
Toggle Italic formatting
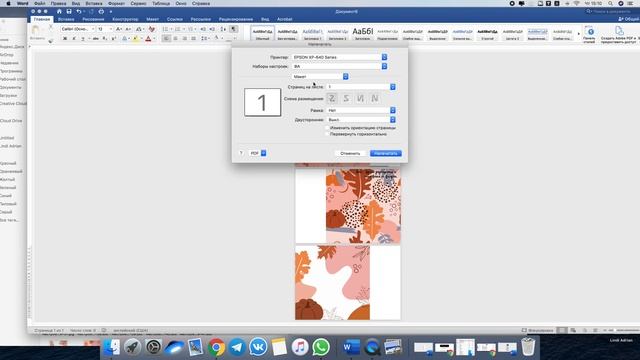click(x=74, y=38)
